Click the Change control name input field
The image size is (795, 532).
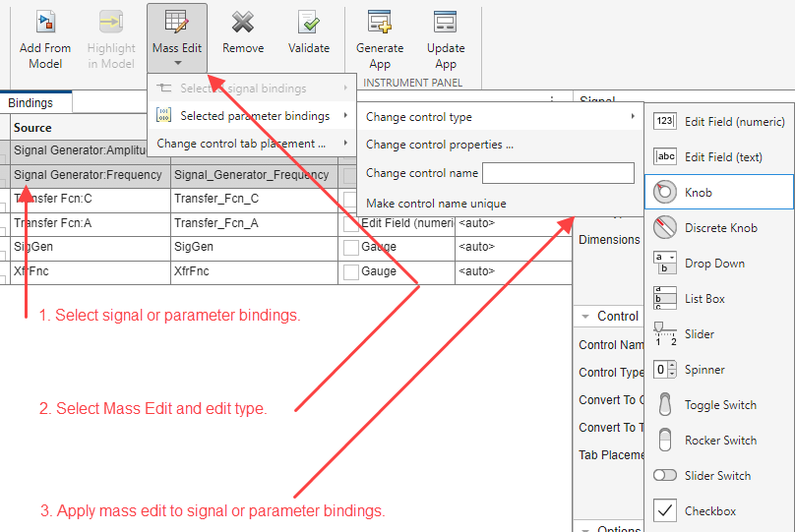558,173
